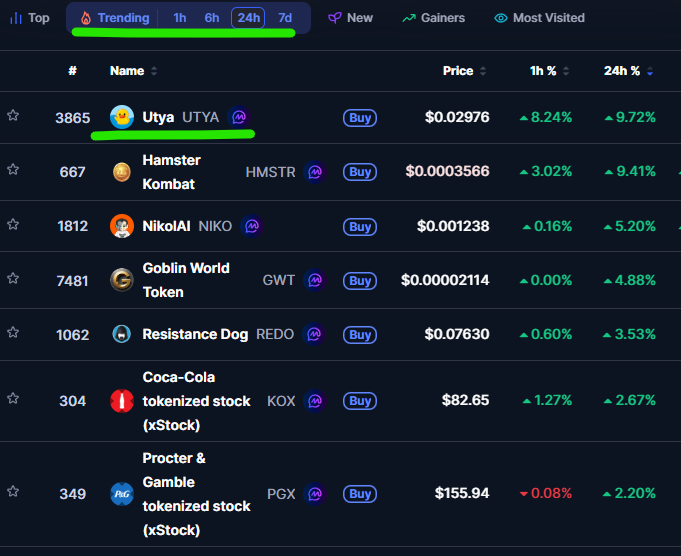
Task: Click Utya's 9.72% 24h change
Action: point(630,117)
